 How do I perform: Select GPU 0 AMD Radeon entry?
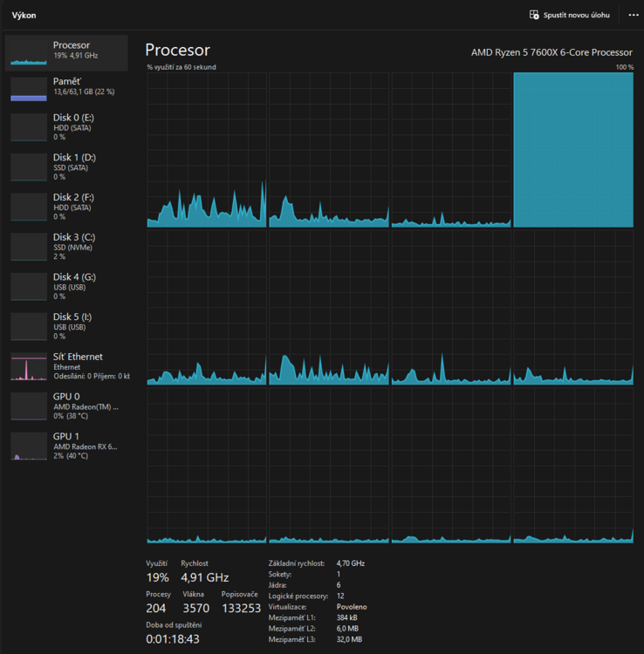pyautogui.click(x=66, y=406)
